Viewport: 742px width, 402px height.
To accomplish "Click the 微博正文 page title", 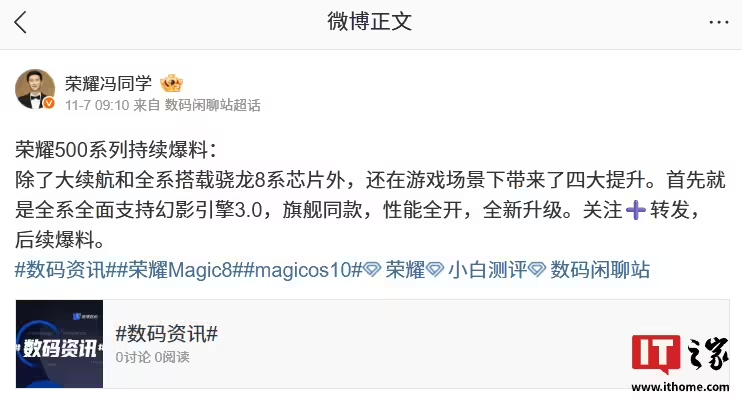I will click(x=370, y=22).
